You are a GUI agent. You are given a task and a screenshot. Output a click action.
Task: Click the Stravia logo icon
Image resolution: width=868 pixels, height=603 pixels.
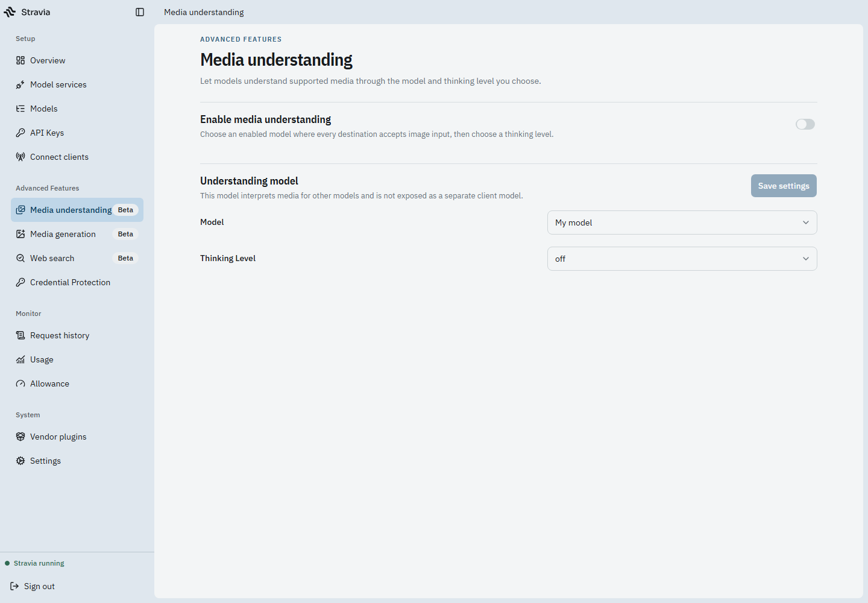point(10,12)
